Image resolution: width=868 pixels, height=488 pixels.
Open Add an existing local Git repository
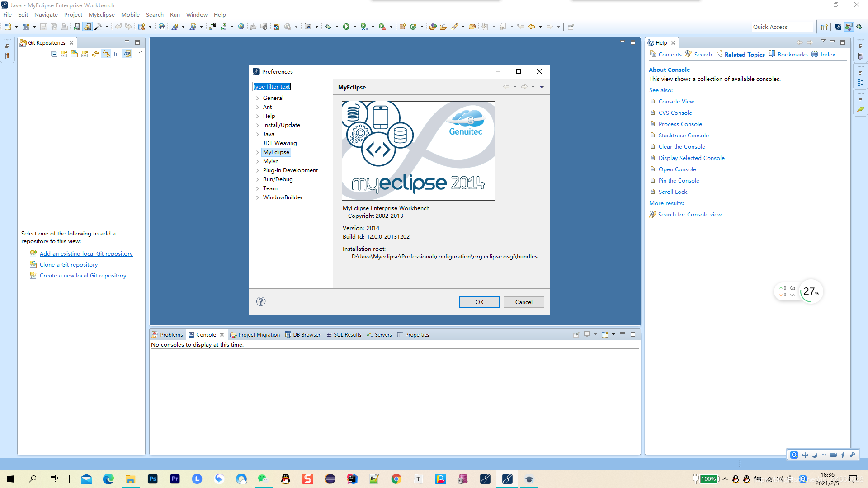coord(86,254)
